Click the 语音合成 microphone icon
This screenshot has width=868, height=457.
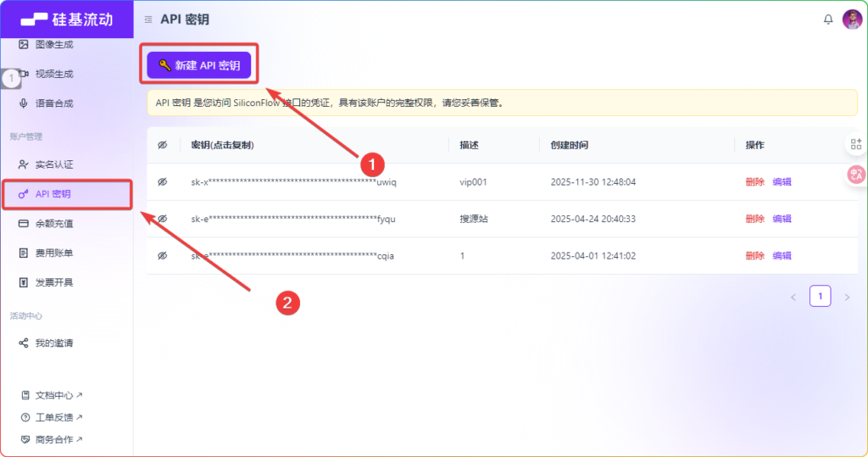(23, 103)
